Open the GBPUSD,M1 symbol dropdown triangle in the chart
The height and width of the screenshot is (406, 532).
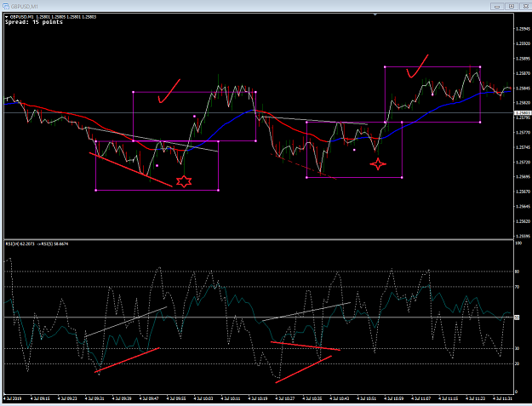pos(7,17)
